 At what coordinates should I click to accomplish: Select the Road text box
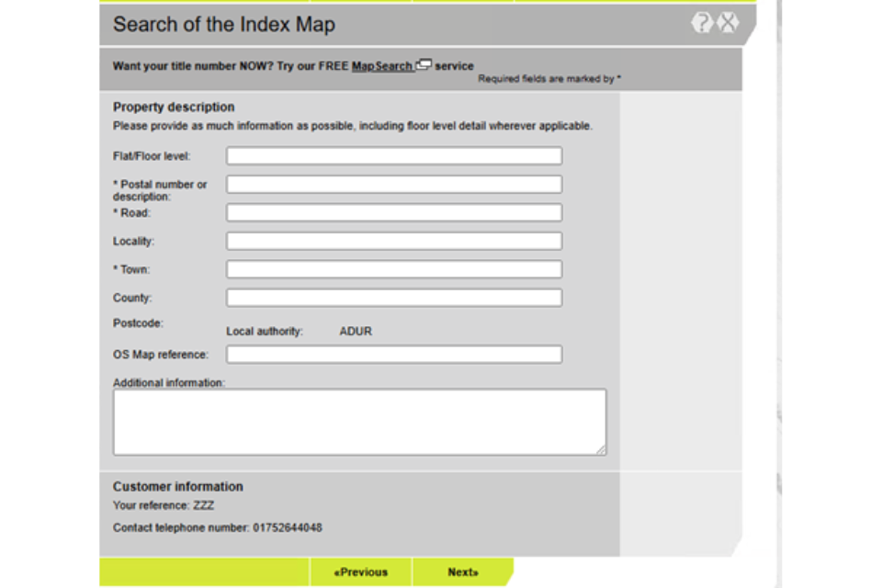point(394,213)
